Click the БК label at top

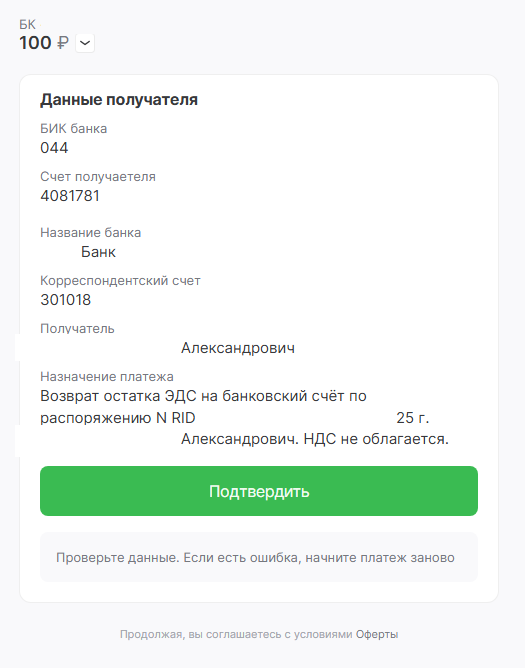coord(27,24)
